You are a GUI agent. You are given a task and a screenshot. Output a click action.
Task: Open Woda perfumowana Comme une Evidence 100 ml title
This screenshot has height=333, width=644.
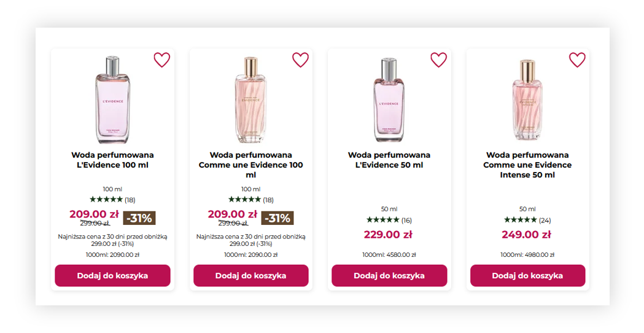coord(251,165)
